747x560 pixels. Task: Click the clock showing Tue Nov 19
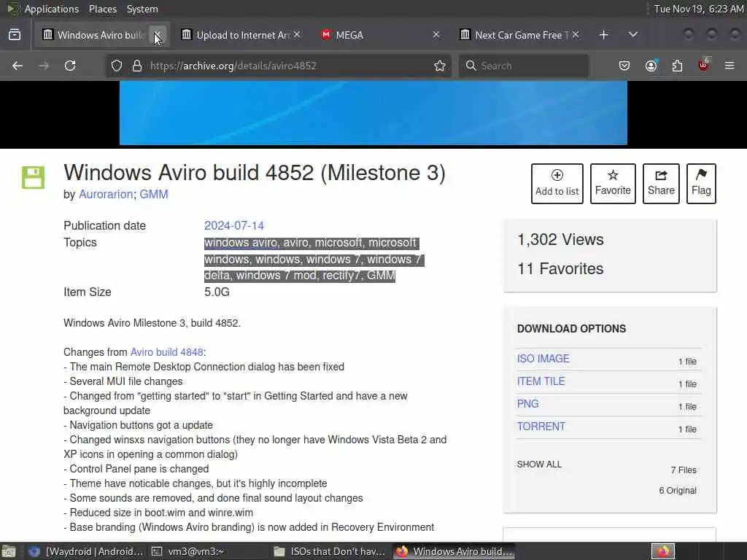click(x=698, y=9)
